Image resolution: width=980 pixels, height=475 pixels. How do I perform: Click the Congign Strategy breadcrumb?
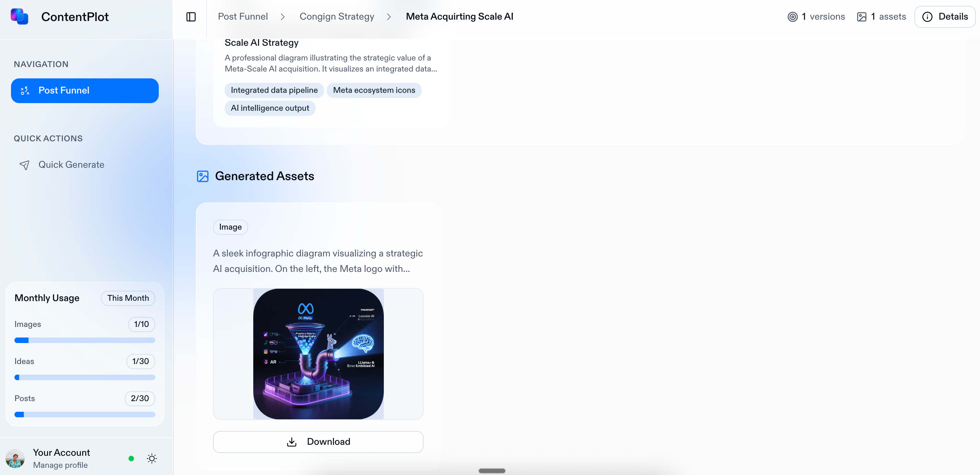[x=337, y=17]
